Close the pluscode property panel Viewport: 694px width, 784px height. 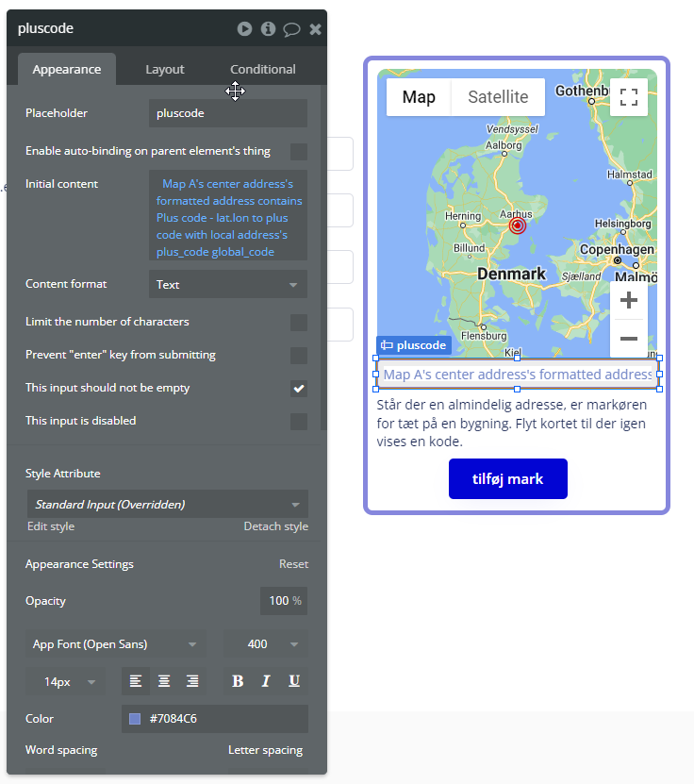pyautogui.click(x=315, y=29)
